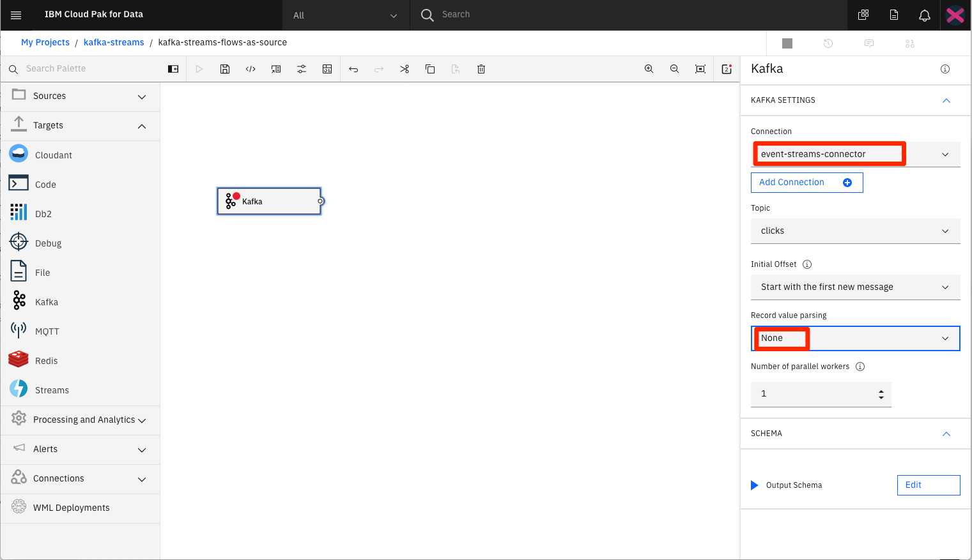Copy the selected Kafka node
Viewport: 972px width, 560px height.
click(x=430, y=69)
